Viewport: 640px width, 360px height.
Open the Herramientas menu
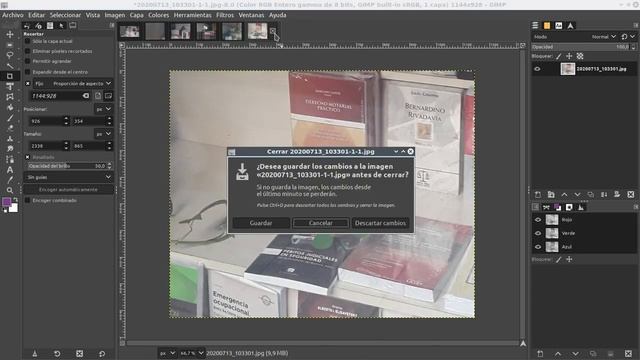(x=192, y=15)
